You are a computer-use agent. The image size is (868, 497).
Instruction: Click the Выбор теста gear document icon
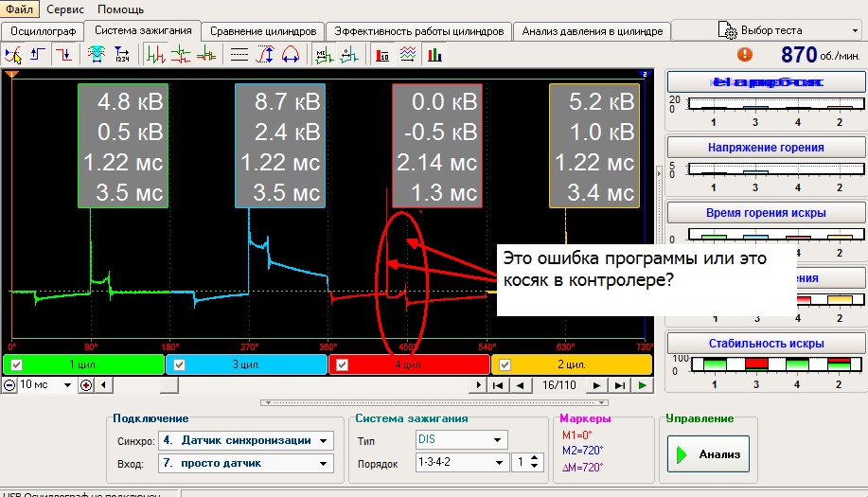[727, 30]
